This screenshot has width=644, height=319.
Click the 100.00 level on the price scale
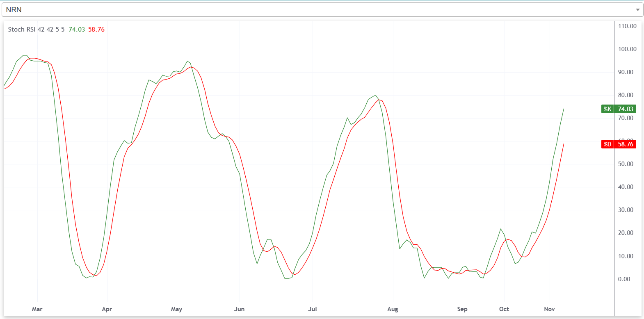coord(627,49)
